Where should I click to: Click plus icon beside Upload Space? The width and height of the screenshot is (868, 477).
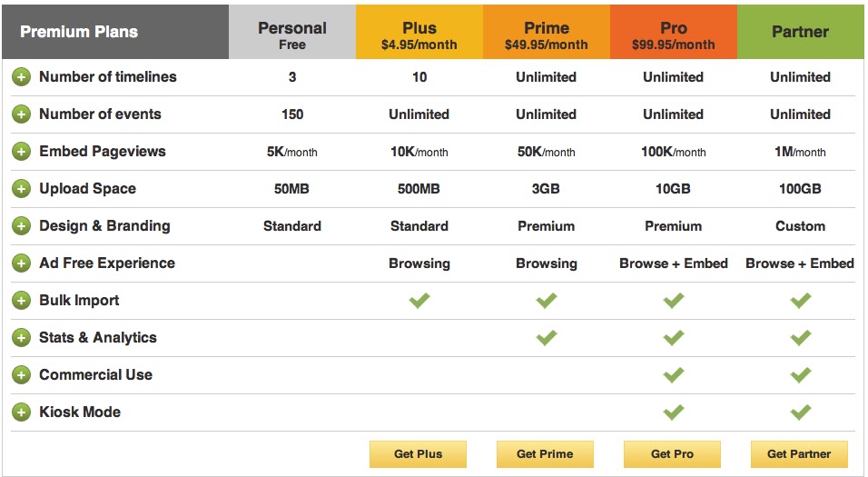tap(21, 189)
